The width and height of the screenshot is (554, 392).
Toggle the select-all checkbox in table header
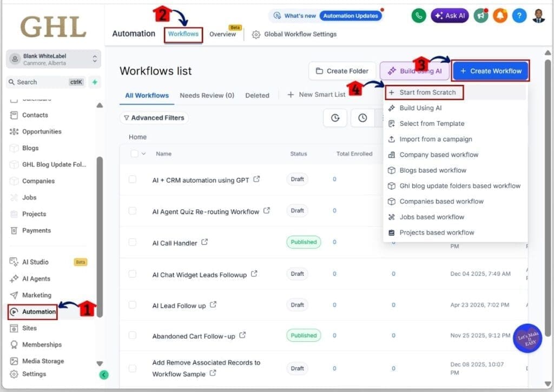click(x=134, y=154)
